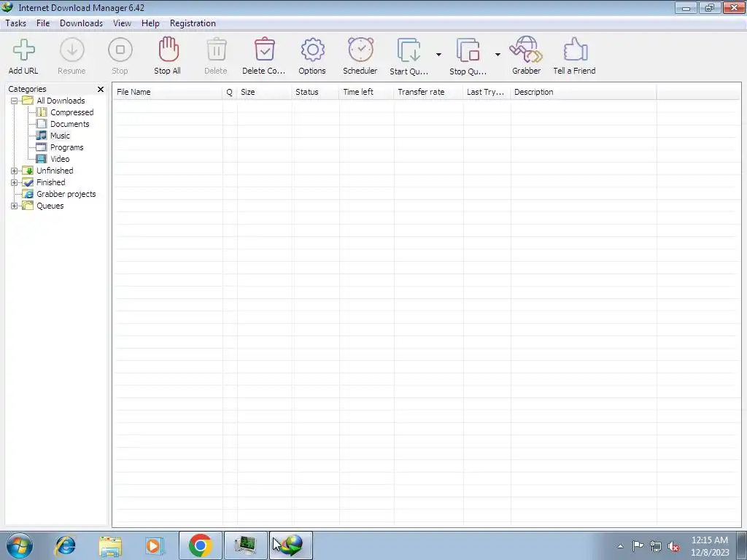
Task: Expand the Unfinished category node
Action: (x=15, y=171)
